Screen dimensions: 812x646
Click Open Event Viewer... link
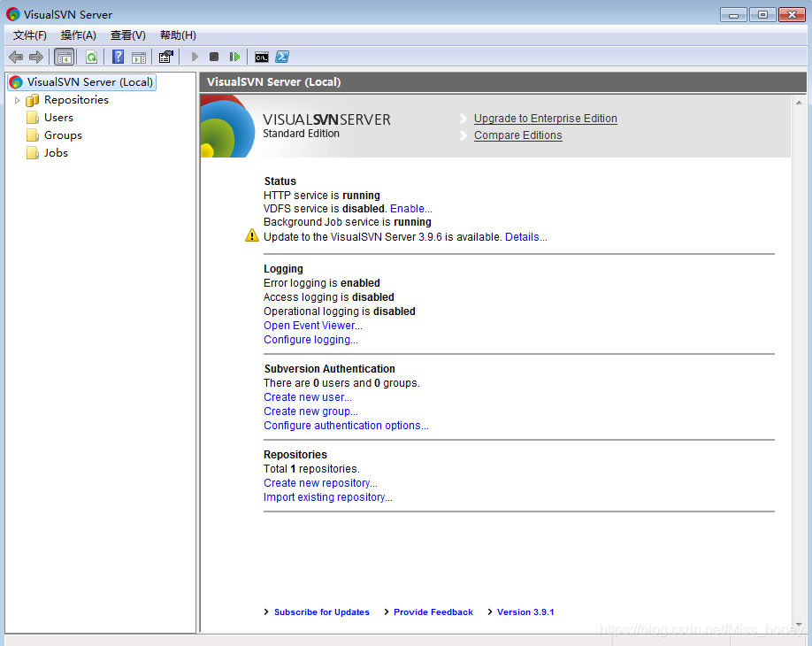coord(313,326)
